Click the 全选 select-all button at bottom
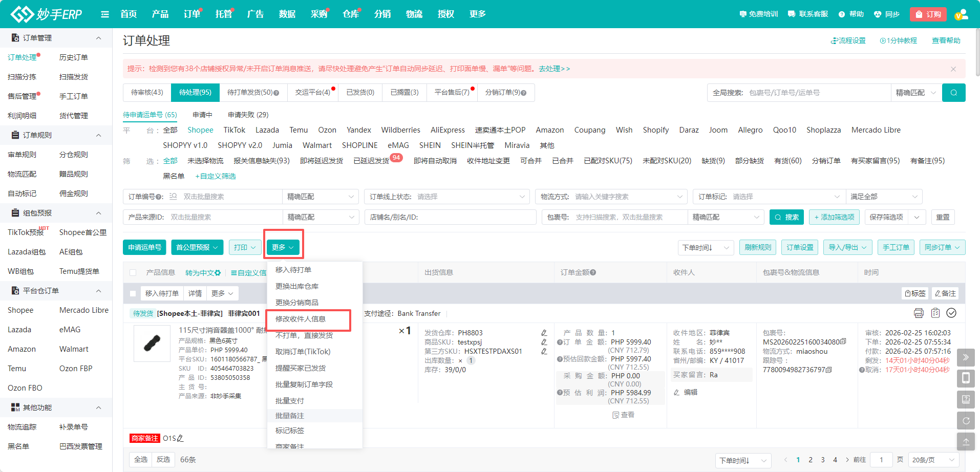The height and width of the screenshot is (472, 980). click(x=141, y=459)
